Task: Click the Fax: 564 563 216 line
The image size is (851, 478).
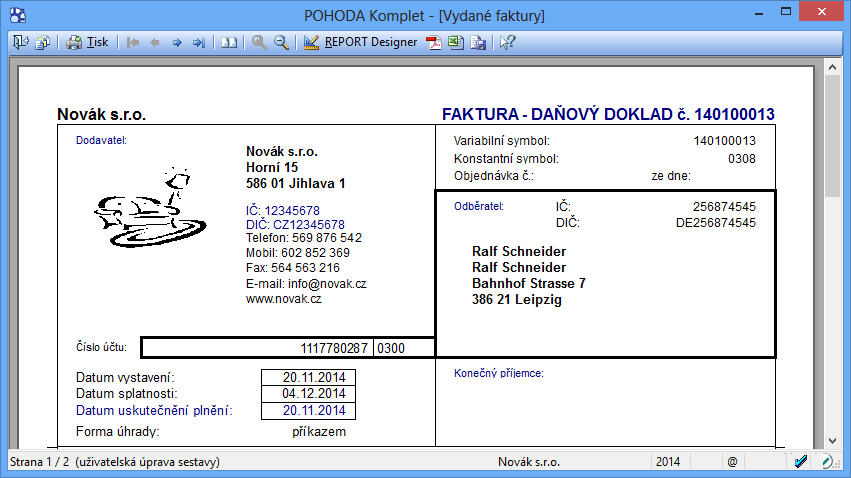Action: click(293, 268)
